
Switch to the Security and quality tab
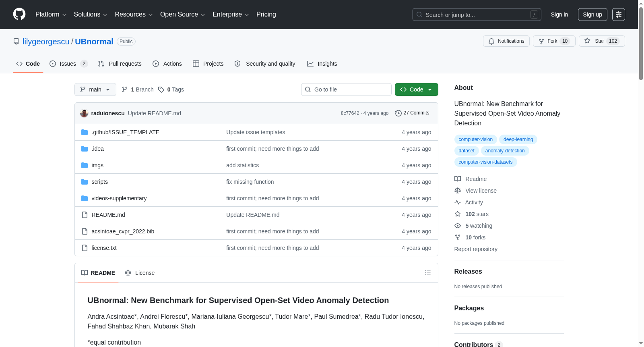(x=265, y=64)
